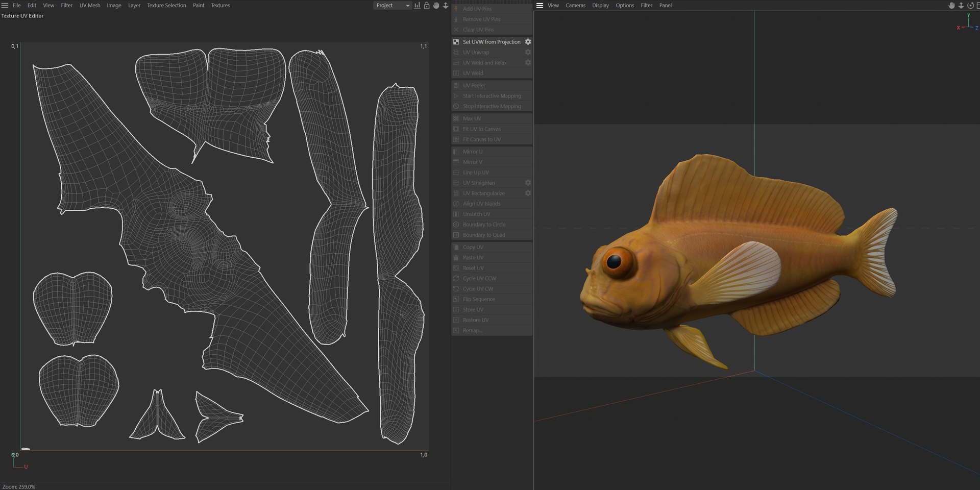The width and height of the screenshot is (980, 490).
Task: Click the UV editor pan hand icon
Action: click(436, 6)
